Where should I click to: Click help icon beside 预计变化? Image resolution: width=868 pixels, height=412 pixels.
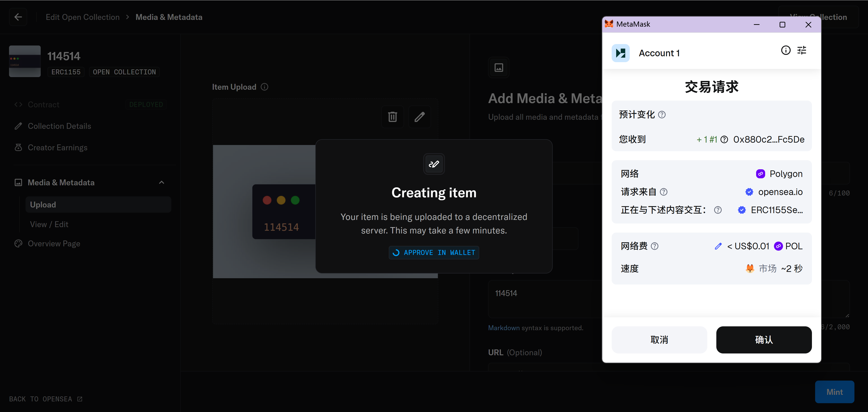point(662,115)
